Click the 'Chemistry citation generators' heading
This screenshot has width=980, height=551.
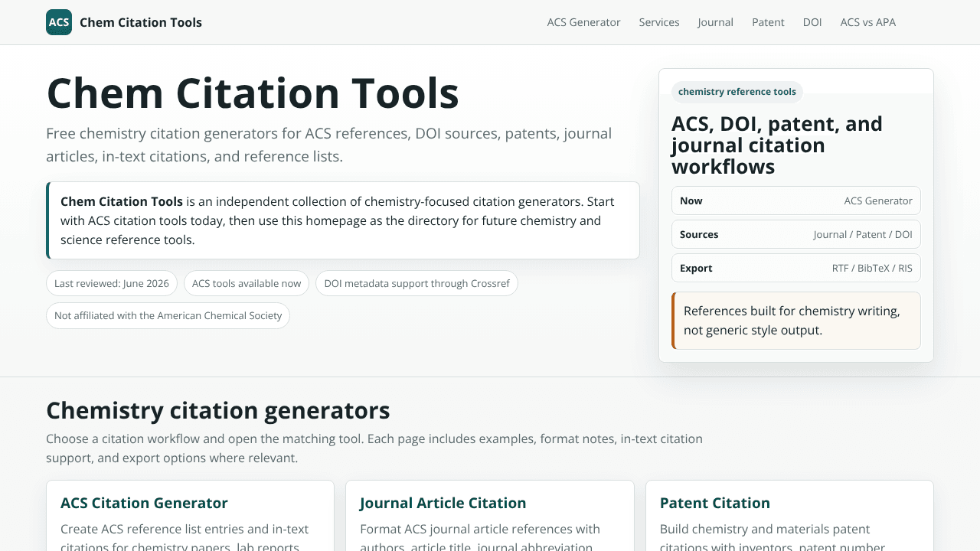(x=218, y=411)
